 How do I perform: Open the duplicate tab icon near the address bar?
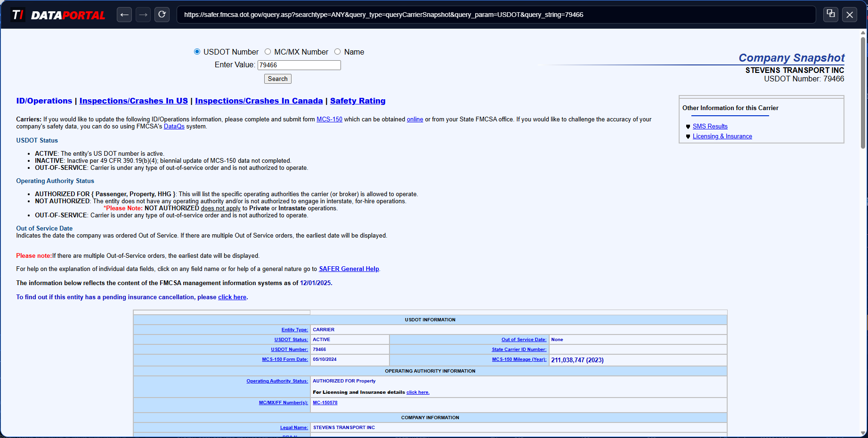pyautogui.click(x=830, y=15)
